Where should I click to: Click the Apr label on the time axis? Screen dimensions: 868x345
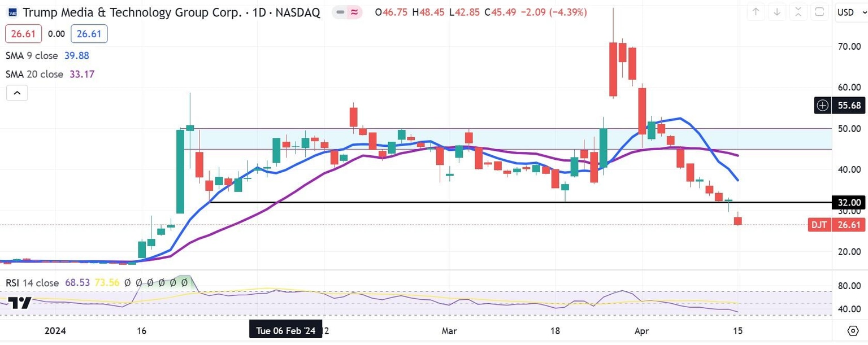click(x=641, y=331)
